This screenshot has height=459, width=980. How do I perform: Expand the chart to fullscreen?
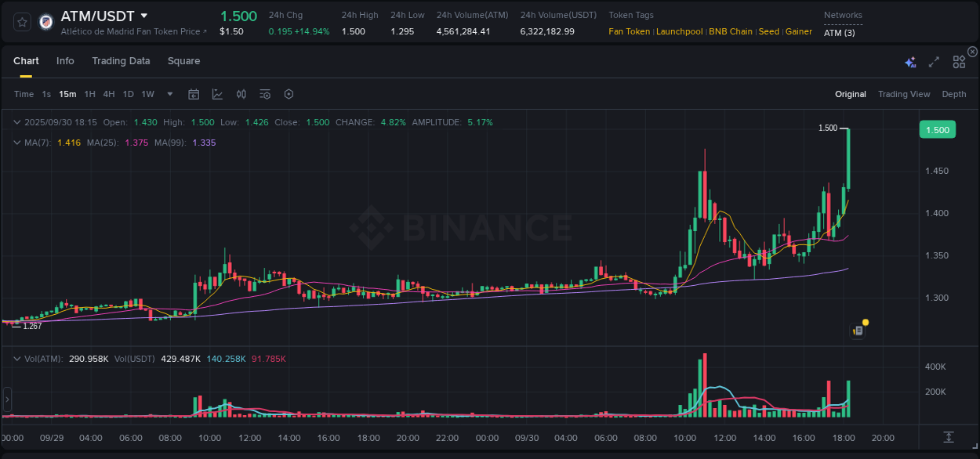[x=933, y=62]
